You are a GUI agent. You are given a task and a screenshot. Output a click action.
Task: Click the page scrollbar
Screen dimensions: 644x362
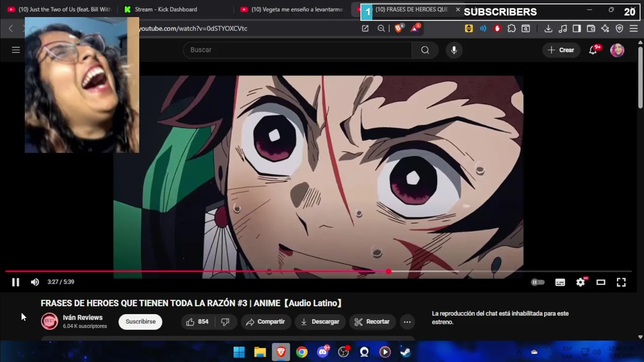coord(640,78)
